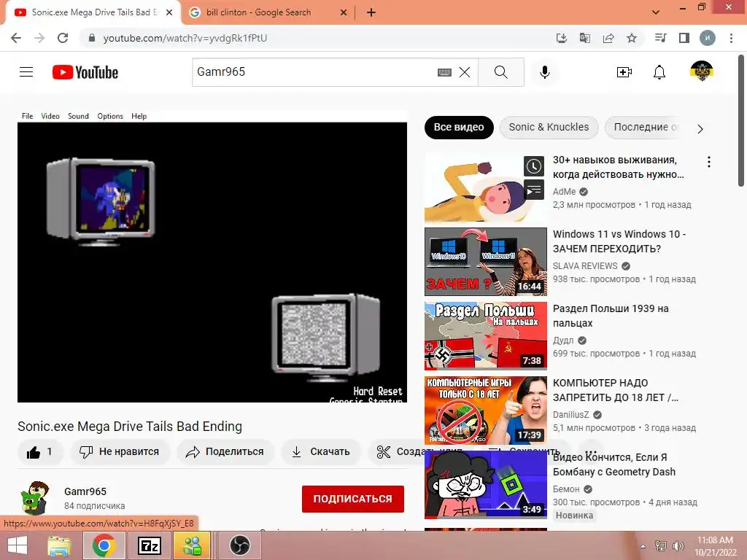Like the video with thumbs up
The image size is (747, 560).
coord(40,452)
